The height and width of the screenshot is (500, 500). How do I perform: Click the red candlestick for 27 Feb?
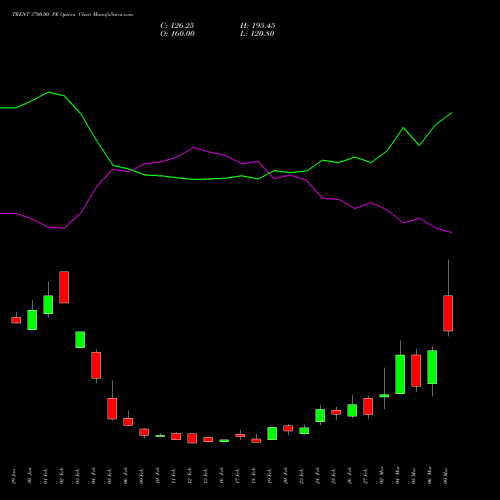[x=368, y=406]
